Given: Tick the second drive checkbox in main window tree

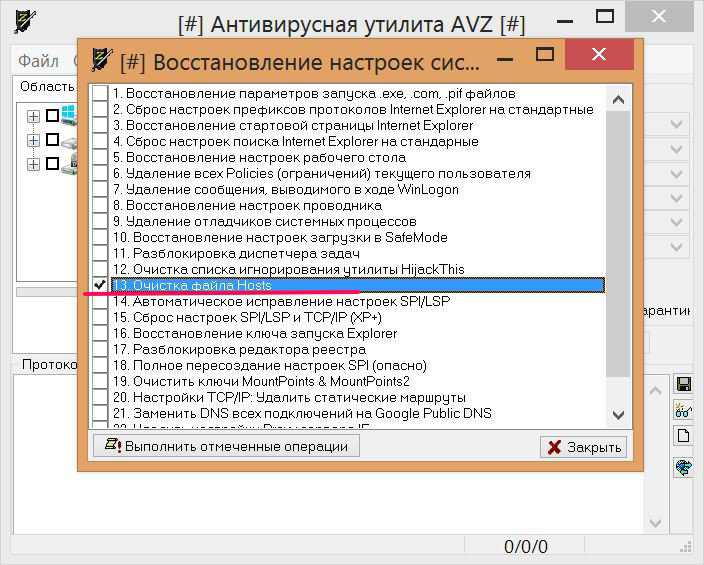Looking at the screenshot, I should (53, 140).
